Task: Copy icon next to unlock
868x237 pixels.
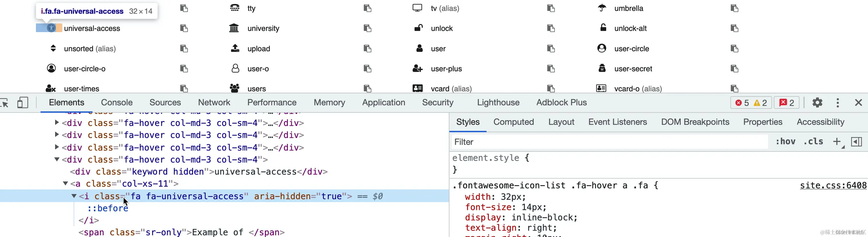Action: tap(551, 28)
